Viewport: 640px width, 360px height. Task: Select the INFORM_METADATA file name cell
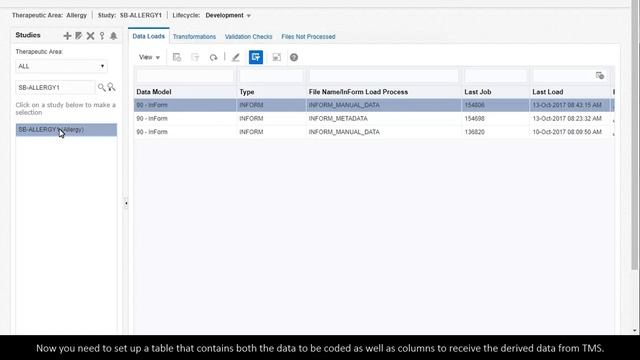338,118
